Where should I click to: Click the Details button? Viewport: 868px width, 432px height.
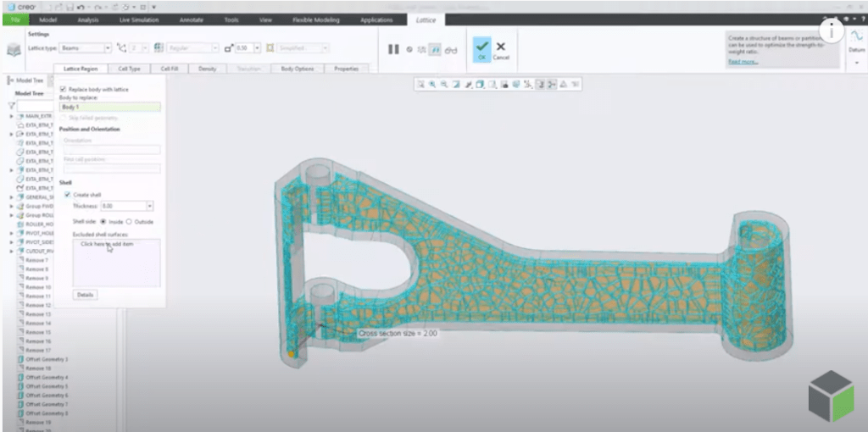85,295
